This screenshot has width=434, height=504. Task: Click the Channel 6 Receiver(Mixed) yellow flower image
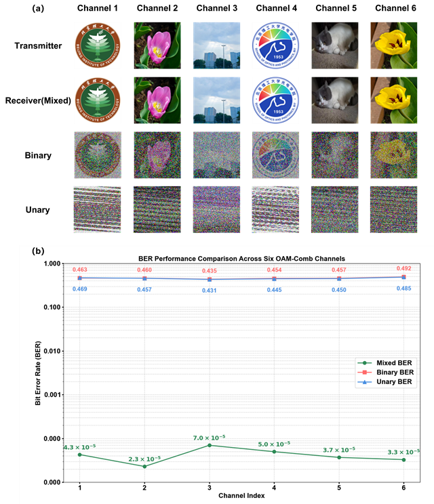tap(394, 100)
